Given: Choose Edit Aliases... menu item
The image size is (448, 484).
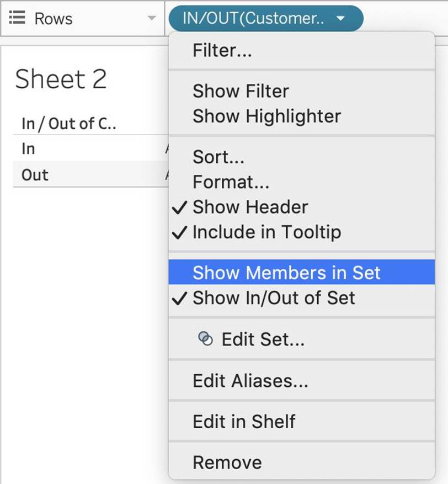Looking at the screenshot, I should coord(250,380).
